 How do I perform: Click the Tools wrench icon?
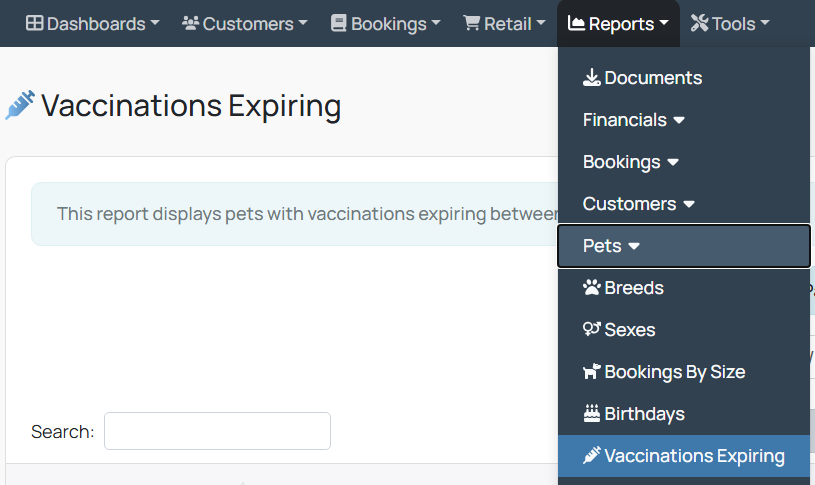(700, 23)
